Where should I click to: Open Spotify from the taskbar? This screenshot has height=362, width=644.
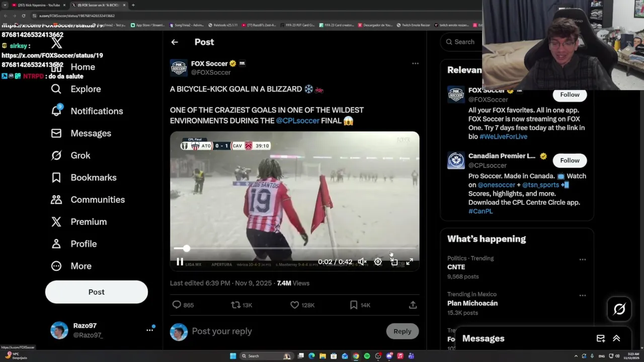[x=367, y=356]
